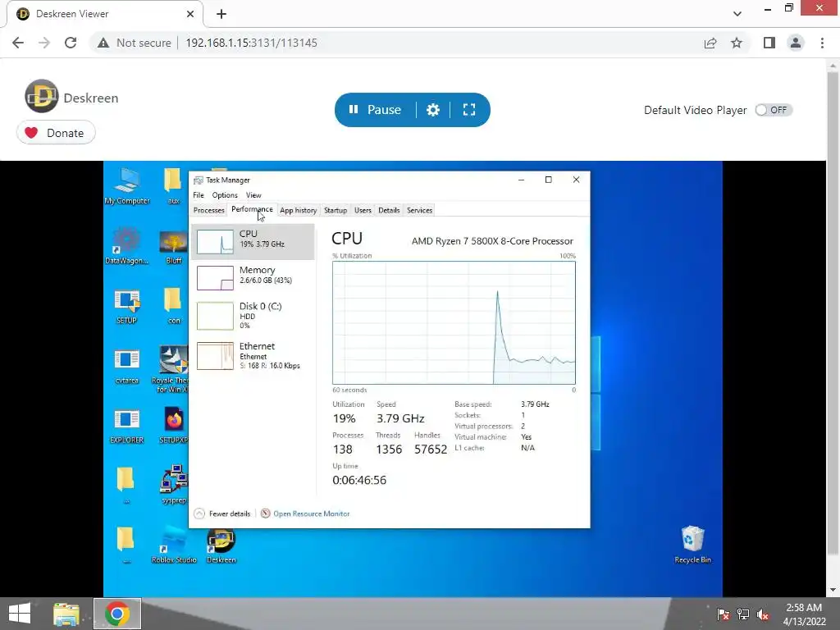Select Roblox Studio shortcut

174,545
